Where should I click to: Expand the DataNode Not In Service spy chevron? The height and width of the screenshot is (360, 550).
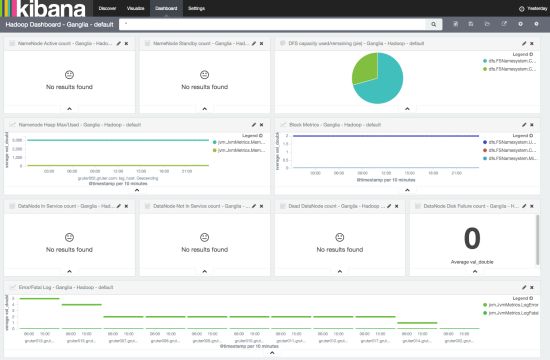[204, 271]
